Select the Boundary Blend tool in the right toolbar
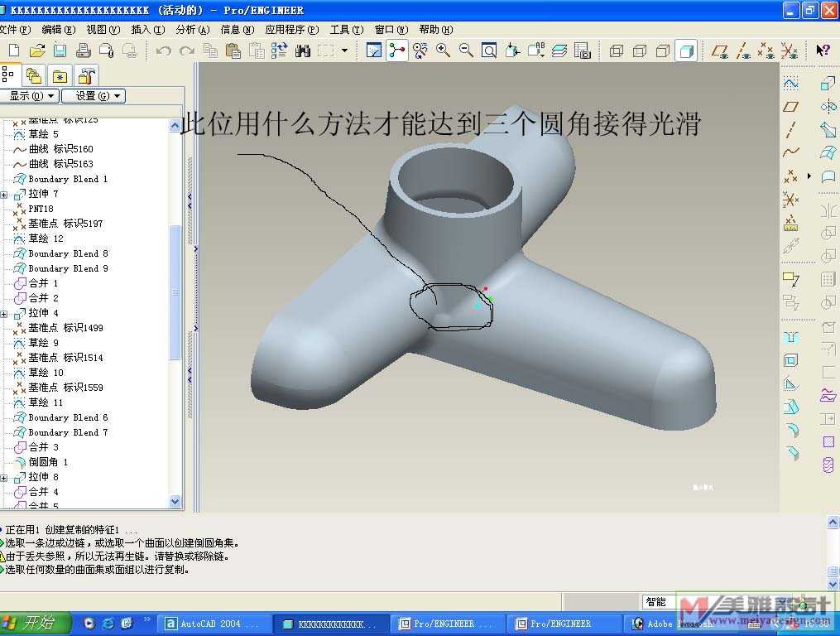 click(x=828, y=153)
